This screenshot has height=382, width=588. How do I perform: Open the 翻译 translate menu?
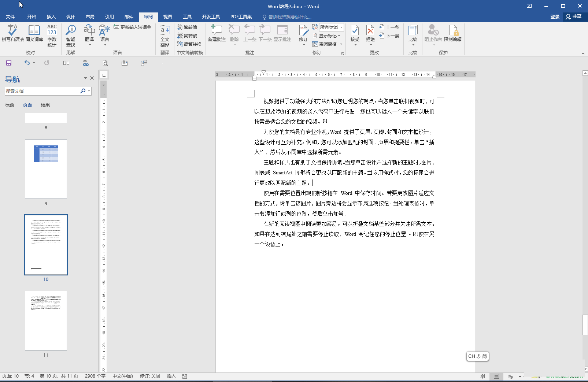point(89,35)
